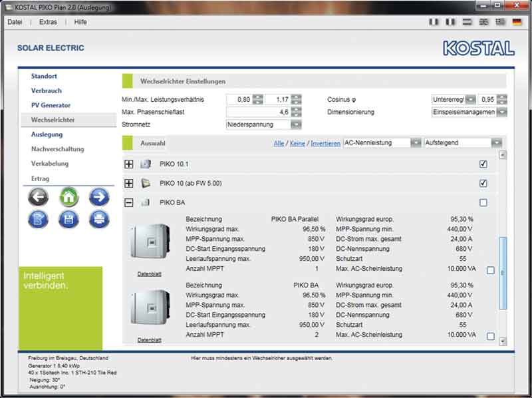Screen dimensions: 532x398
Task: Click the PIKO BA (2 MPPT) inverter picture
Action: pyautogui.click(x=150, y=307)
